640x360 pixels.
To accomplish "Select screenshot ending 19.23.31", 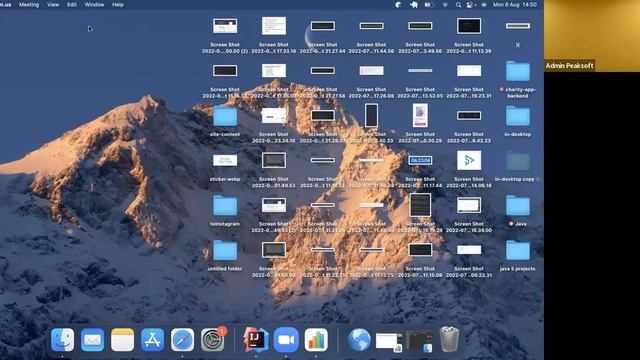I will (x=469, y=71).
